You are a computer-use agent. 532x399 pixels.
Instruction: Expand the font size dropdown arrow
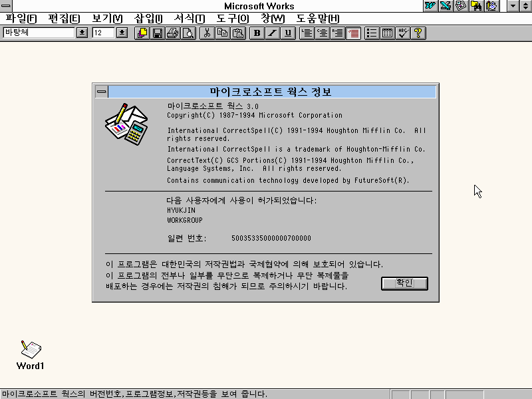pos(122,33)
